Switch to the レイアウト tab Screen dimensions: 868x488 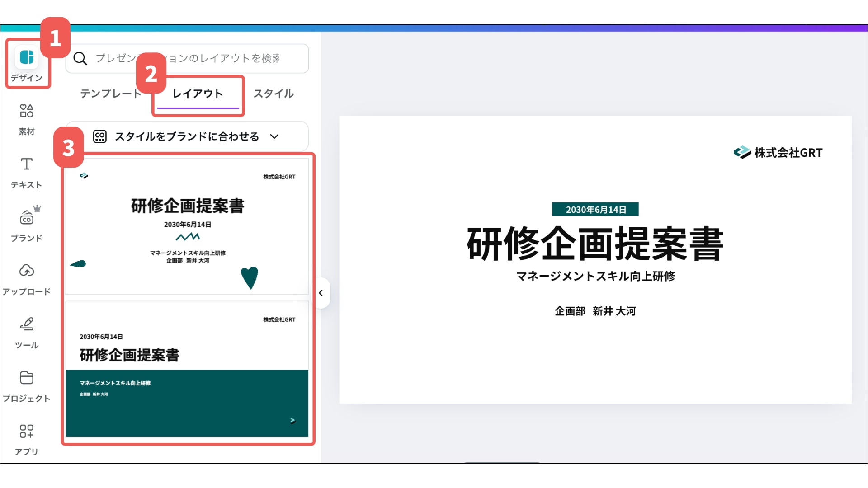tap(198, 94)
